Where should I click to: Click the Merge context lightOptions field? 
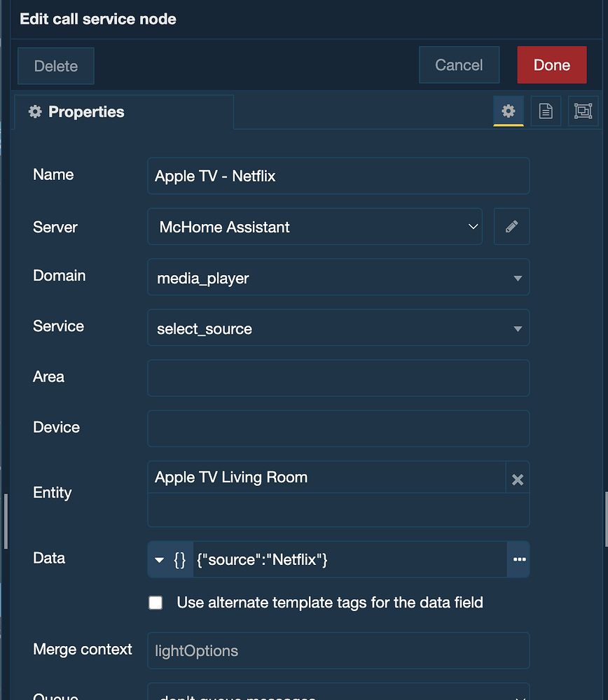[x=338, y=650]
